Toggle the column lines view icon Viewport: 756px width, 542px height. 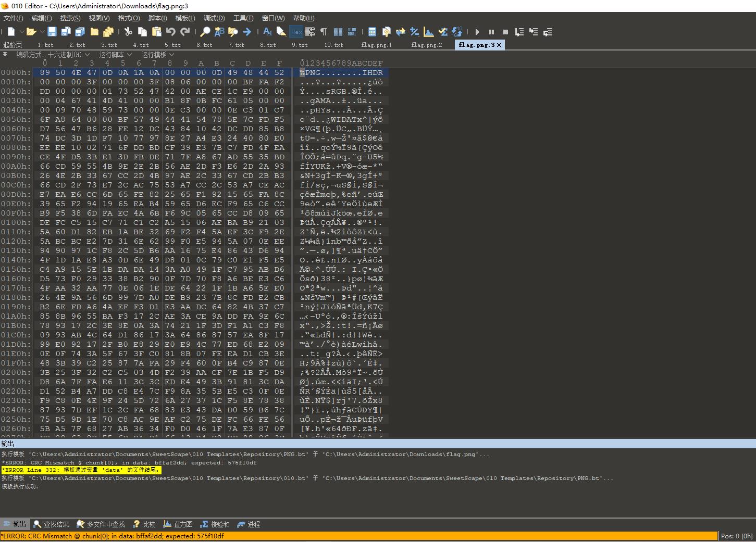click(338, 32)
